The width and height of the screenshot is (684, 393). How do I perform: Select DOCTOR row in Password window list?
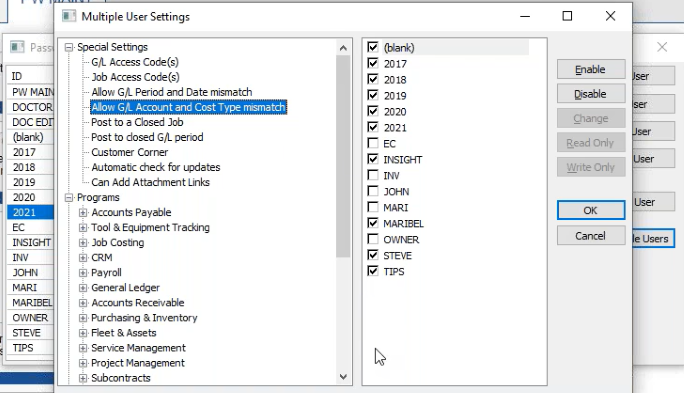coord(31,107)
